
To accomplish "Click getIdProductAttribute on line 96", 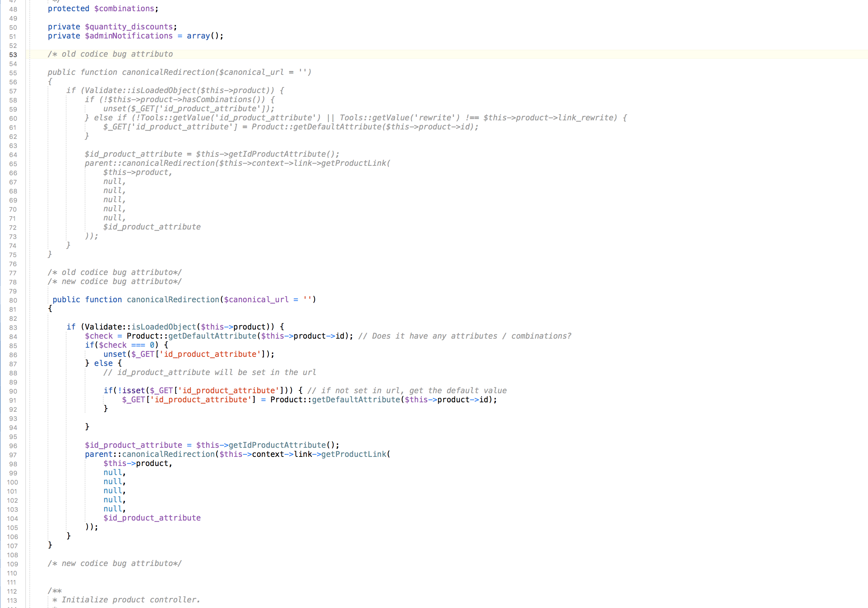I will (277, 445).
